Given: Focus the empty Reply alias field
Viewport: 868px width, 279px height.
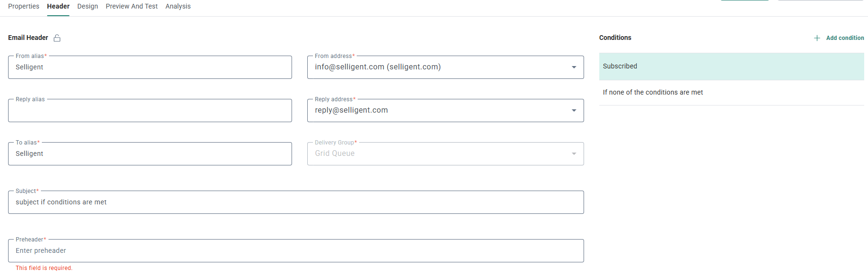Looking at the screenshot, I should coord(150,111).
